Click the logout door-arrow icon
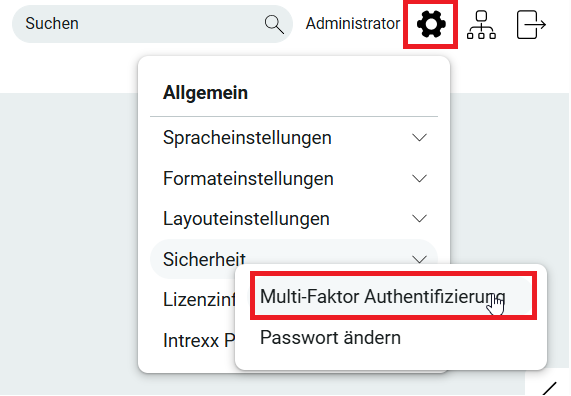The height and width of the screenshot is (396, 571). click(531, 24)
